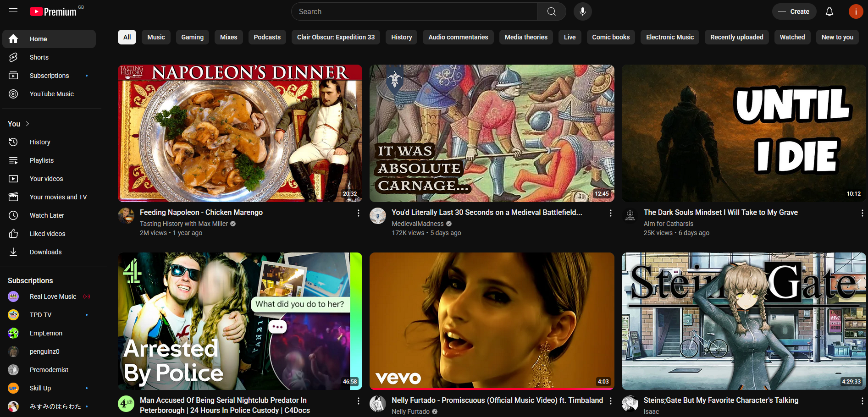Select the Gaming filter chip

(192, 37)
